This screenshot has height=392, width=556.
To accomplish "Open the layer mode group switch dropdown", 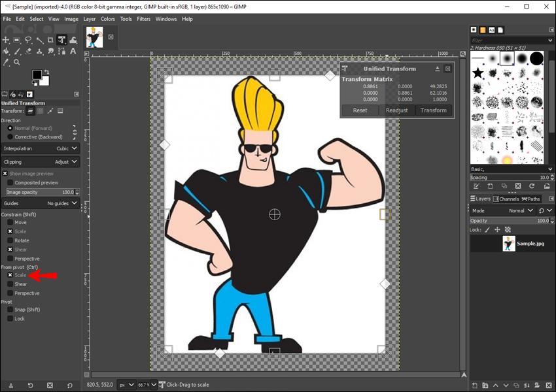I will click(x=545, y=210).
